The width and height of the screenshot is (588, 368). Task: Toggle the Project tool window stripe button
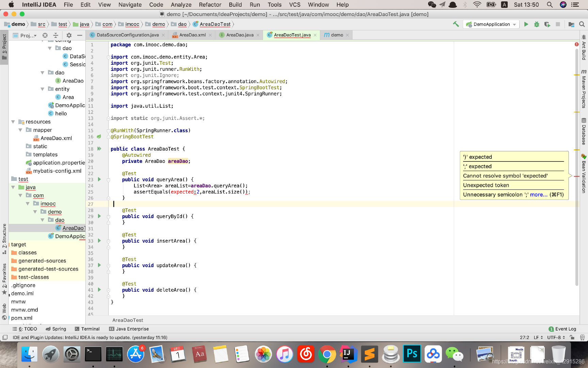coord(4,47)
